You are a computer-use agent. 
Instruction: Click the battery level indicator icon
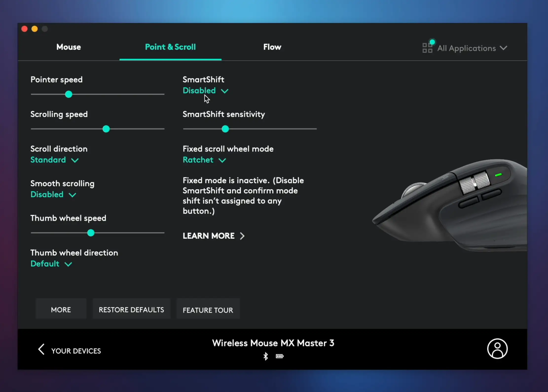click(280, 356)
